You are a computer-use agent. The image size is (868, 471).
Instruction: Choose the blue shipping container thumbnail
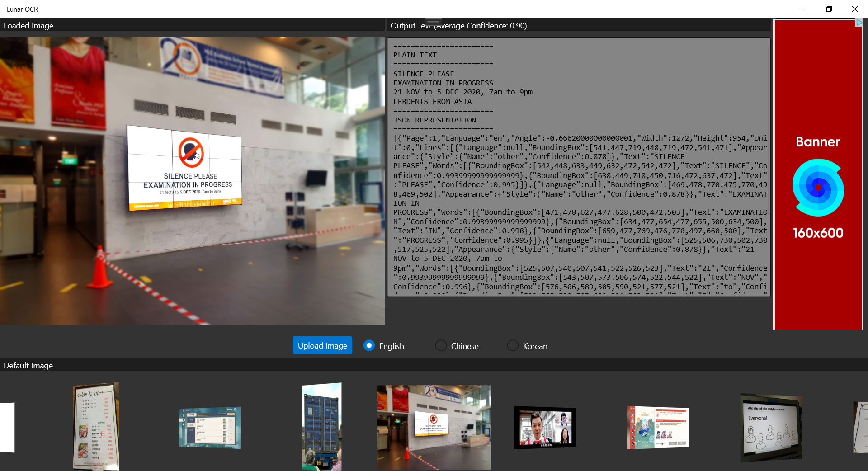[x=321, y=426]
